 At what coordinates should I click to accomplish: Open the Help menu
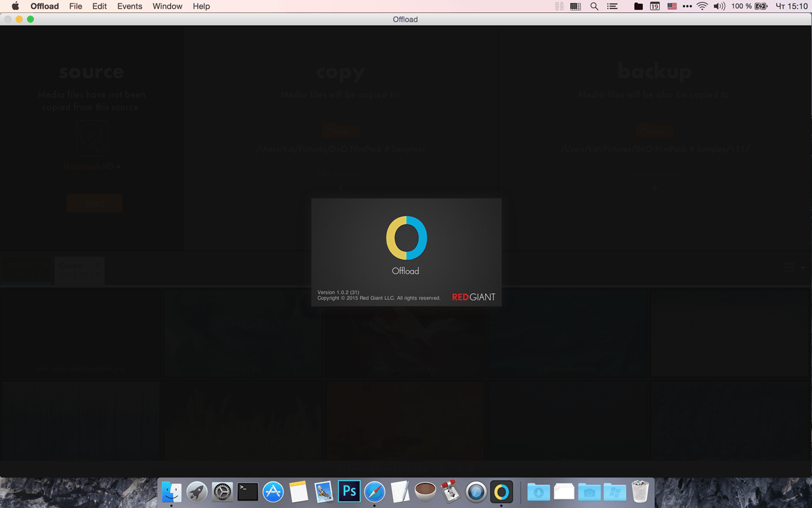pyautogui.click(x=201, y=6)
